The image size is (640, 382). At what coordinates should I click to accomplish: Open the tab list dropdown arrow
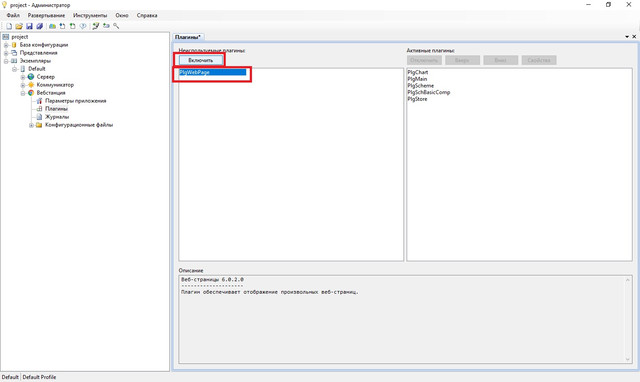pyautogui.click(x=627, y=37)
